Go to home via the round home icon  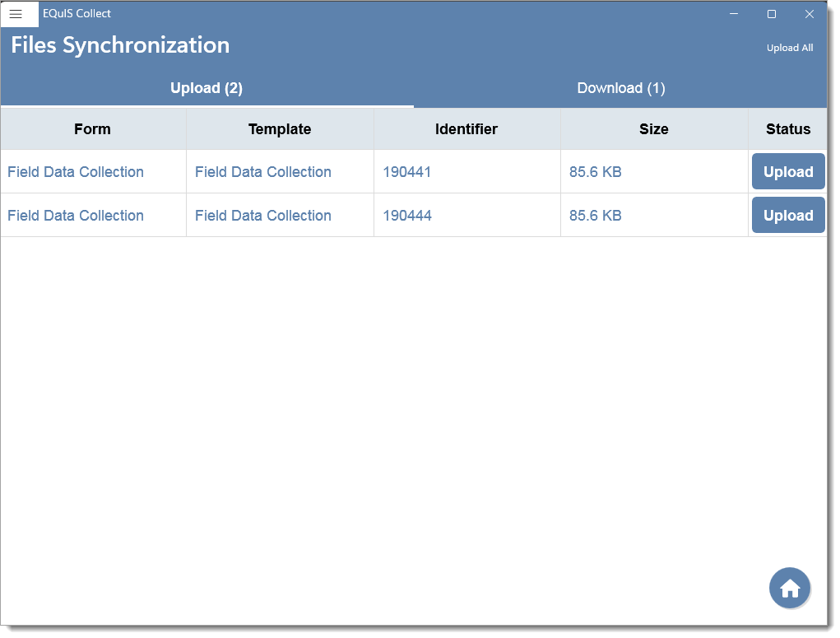(789, 588)
